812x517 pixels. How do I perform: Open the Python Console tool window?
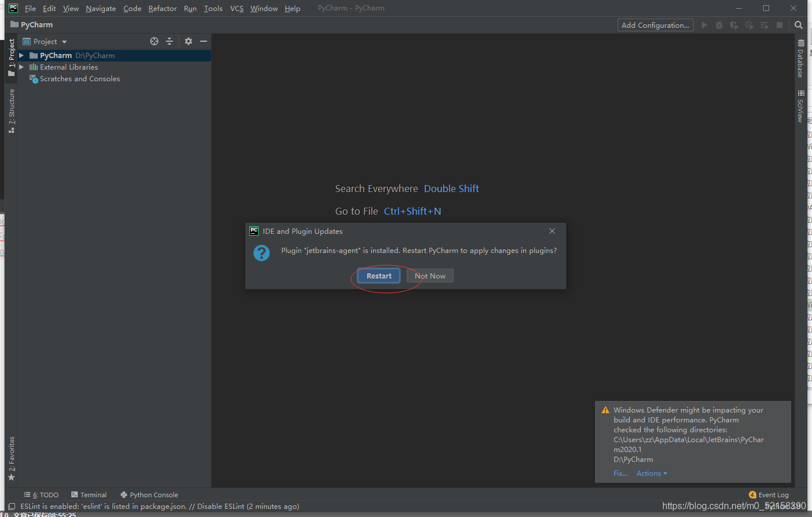pyautogui.click(x=149, y=495)
